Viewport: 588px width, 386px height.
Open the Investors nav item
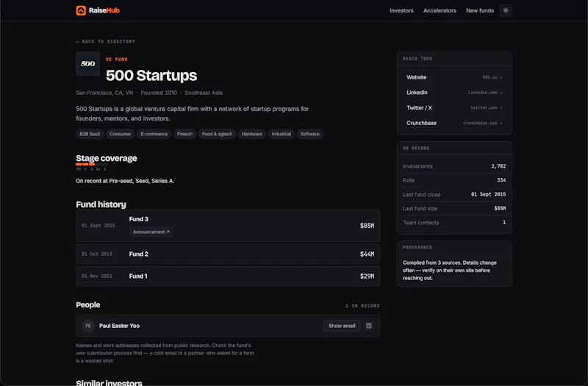401,10
